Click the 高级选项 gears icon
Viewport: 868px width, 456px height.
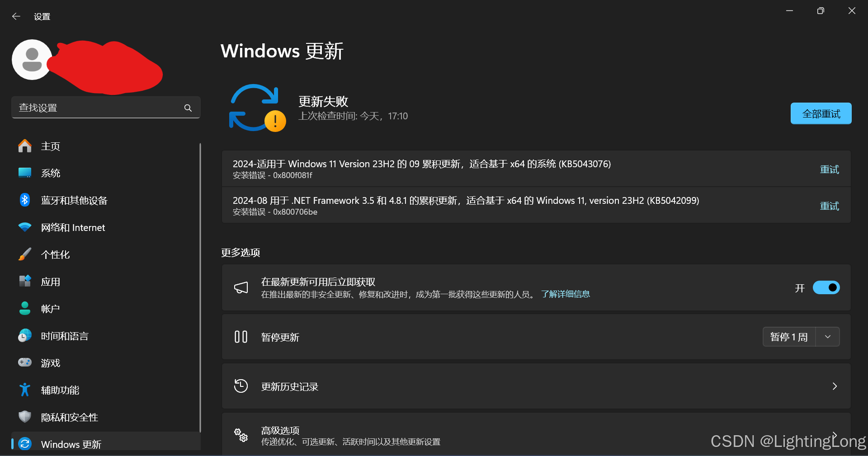(241, 435)
